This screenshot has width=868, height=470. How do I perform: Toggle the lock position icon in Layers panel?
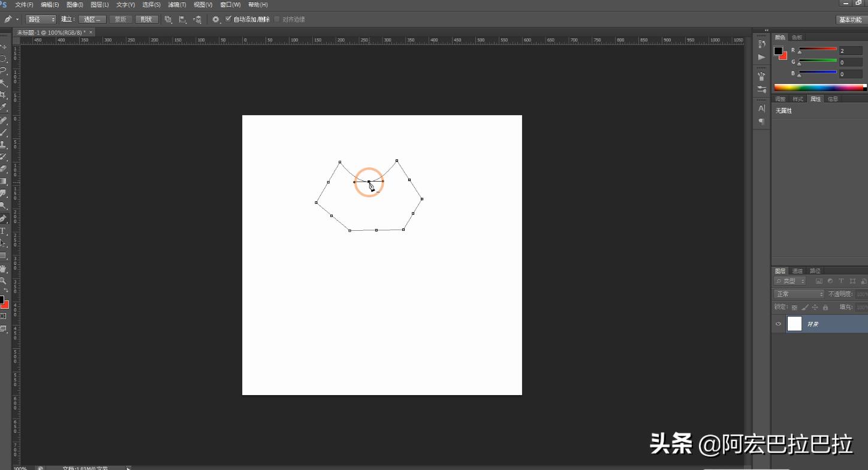(x=815, y=306)
